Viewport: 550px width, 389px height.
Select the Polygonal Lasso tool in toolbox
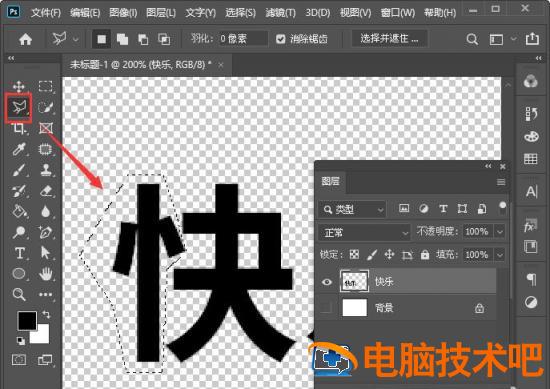pos(19,108)
